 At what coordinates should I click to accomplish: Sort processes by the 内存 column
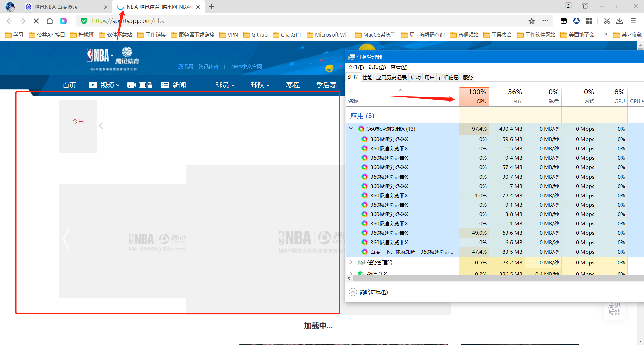tap(507, 97)
